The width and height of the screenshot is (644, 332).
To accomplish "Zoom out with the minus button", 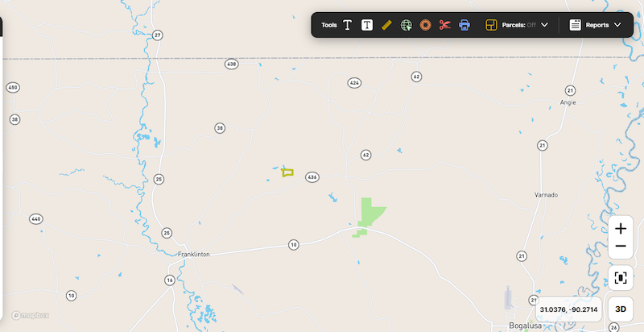I will [x=621, y=247].
